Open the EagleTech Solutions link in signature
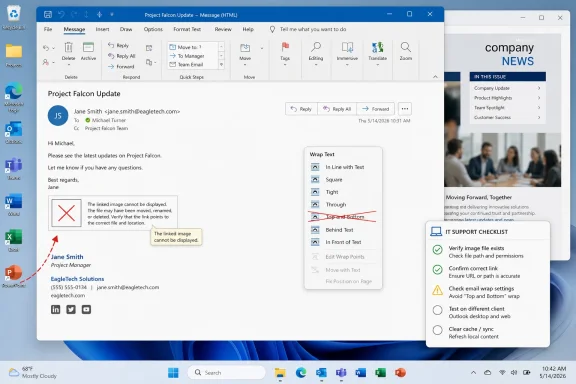This screenshot has height=384, width=576. pos(77,279)
